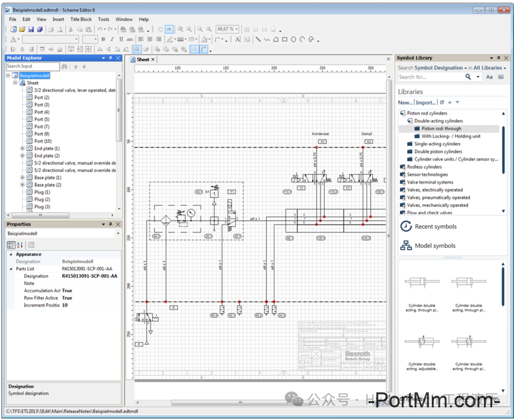Click the binoculars search icon in Model Explorer

(65, 66)
